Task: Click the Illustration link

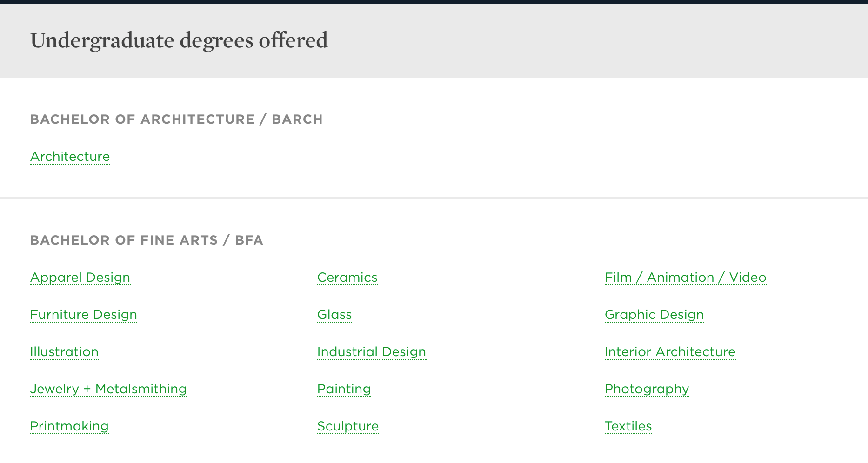Action: pyautogui.click(x=64, y=352)
